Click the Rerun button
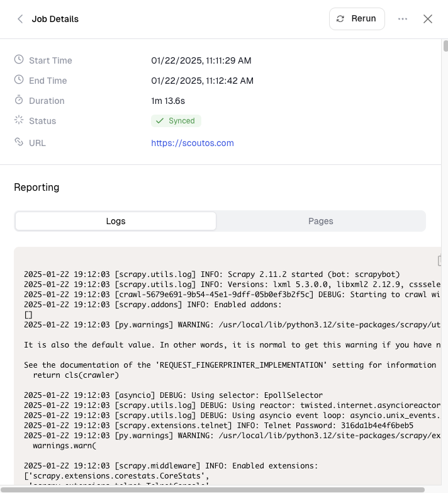 point(357,19)
